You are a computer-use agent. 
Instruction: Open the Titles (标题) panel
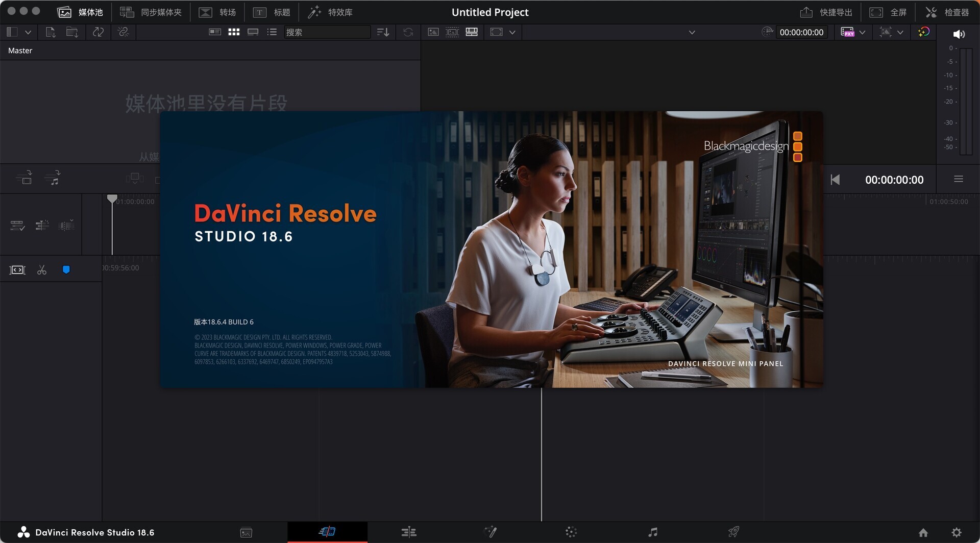pyautogui.click(x=272, y=12)
